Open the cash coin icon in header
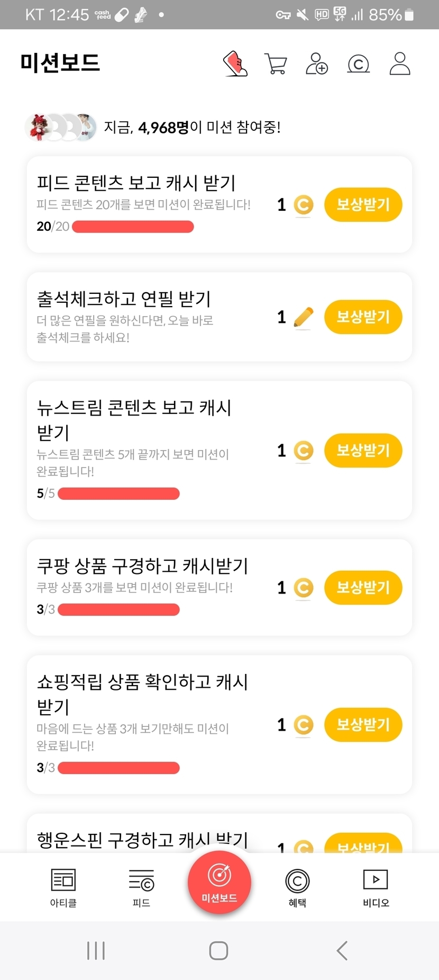The image size is (439, 980). pos(358,64)
